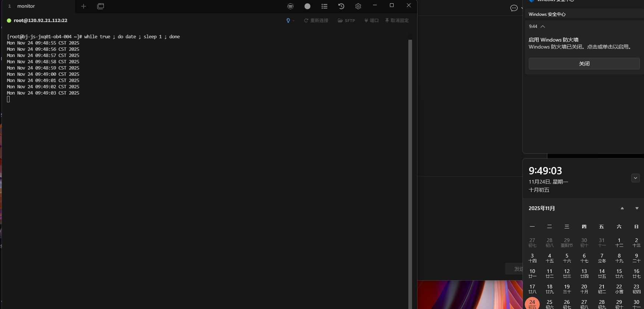The image size is (644, 309).
Task: Click 取消固定 to unpin the toolbar
Action: pyautogui.click(x=397, y=21)
